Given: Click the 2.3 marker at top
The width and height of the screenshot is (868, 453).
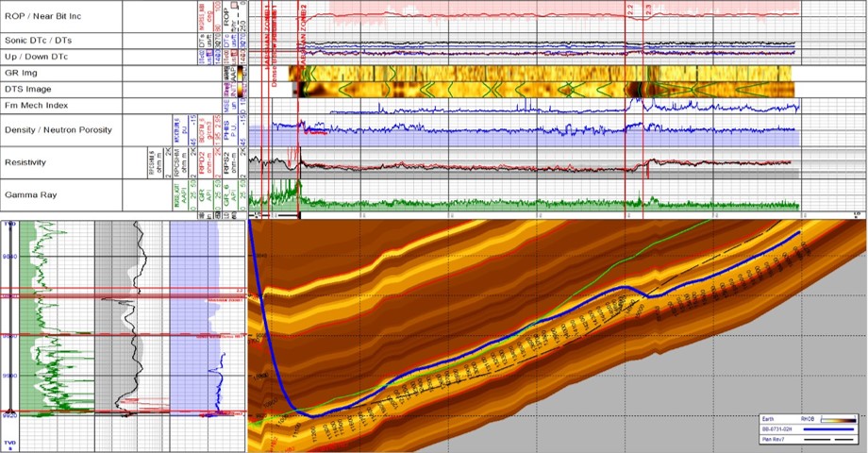Looking at the screenshot, I should click(647, 9).
